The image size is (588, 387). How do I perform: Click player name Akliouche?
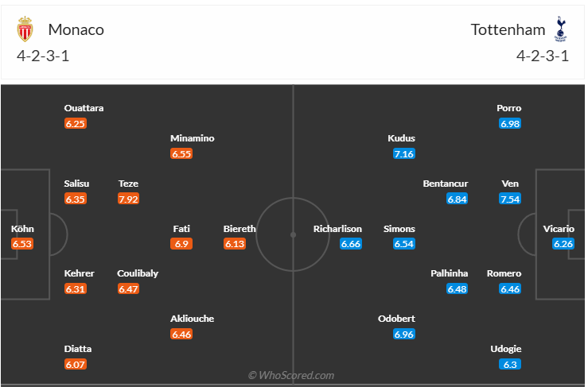pos(193,319)
